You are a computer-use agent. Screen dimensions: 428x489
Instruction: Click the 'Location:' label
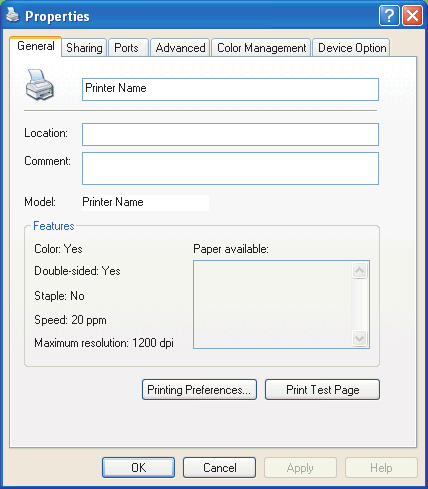point(46,133)
